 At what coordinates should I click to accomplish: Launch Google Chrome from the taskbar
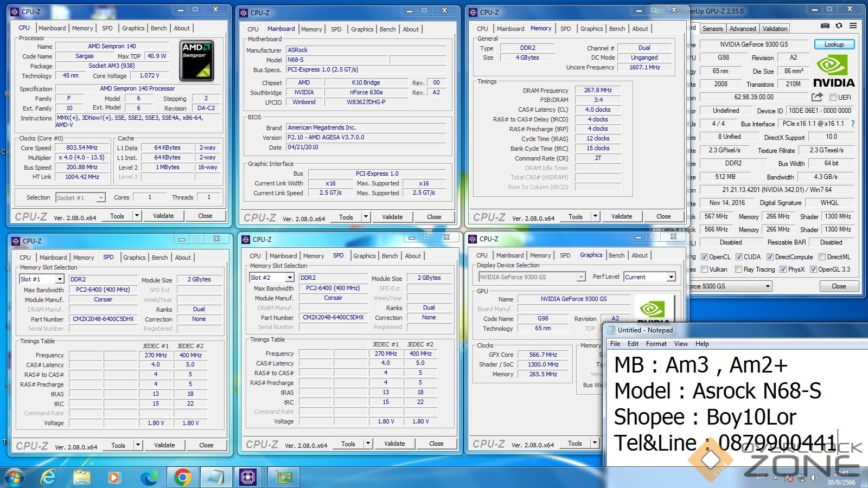pyautogui.click(x=182, y=477)
